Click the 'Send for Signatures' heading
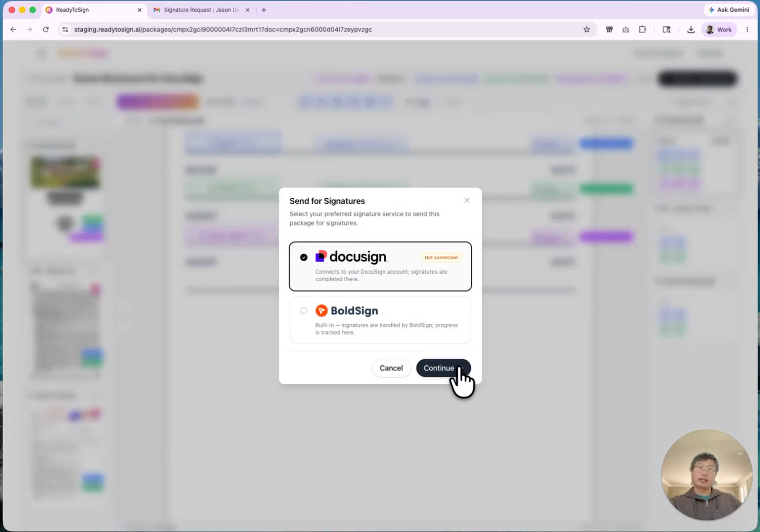This screenshot has height=532, width=760. coord(327,201)
